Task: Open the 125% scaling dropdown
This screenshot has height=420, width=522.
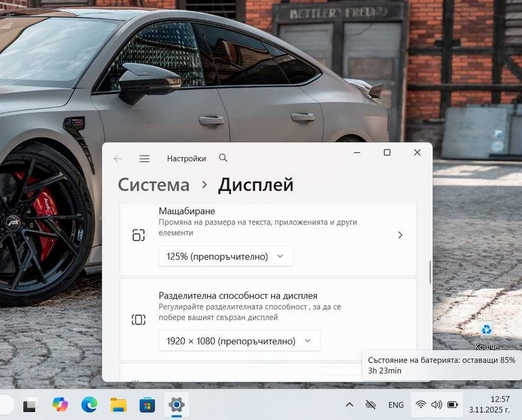Action: (x=226, y=256)
